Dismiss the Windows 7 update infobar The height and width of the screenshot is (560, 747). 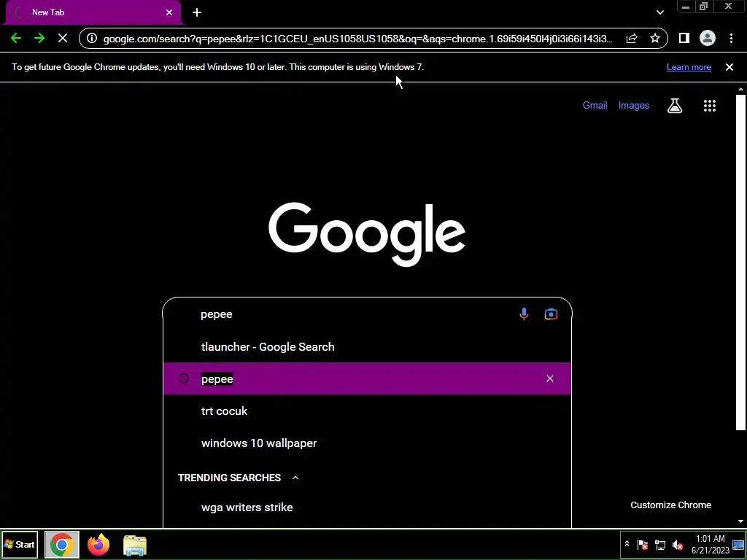pos(729,67)
